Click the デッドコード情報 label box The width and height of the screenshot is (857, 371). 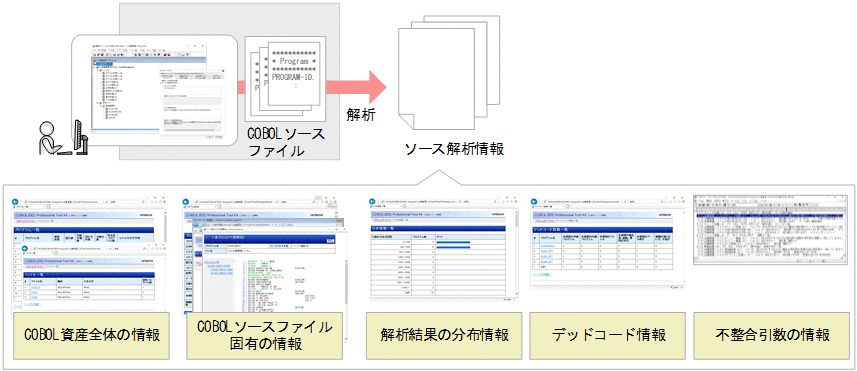pyautogui.click(x=608, y=335)
